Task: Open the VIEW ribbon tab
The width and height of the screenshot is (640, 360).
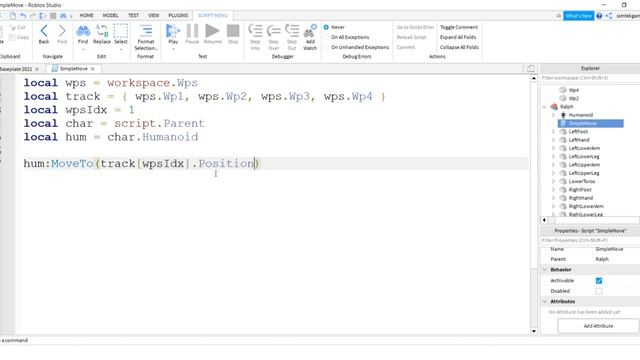Action: pos(153,16)
